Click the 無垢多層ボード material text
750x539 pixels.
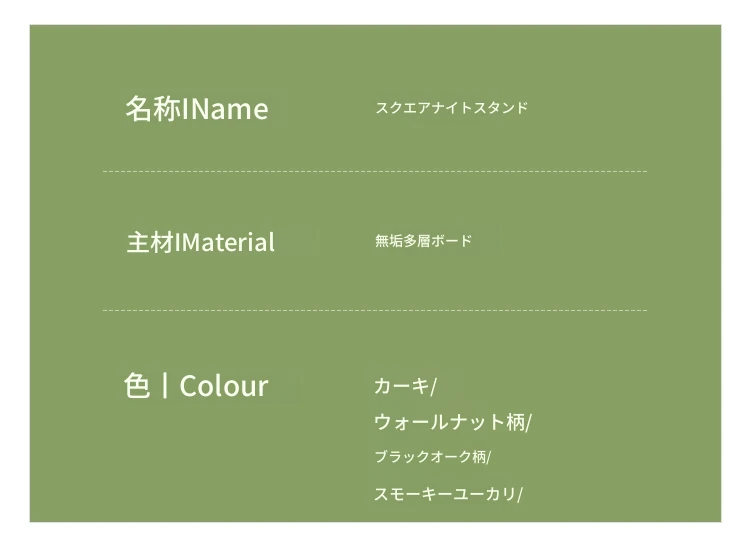[423, 241]
